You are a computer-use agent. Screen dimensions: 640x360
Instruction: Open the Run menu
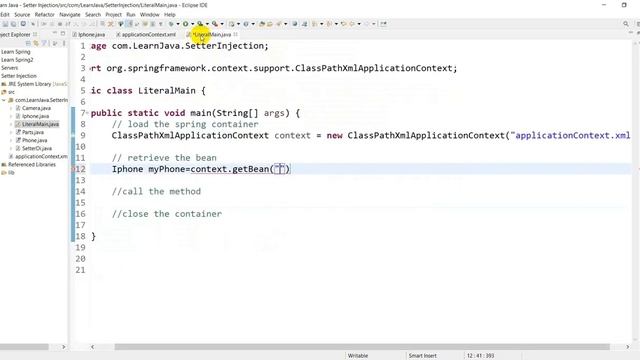[x=131, y=14]
